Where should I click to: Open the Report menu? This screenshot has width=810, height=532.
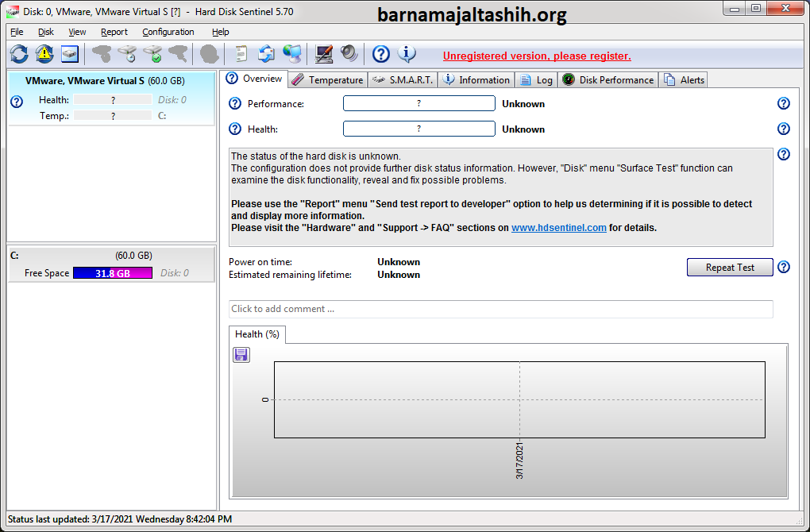(114, 32)
